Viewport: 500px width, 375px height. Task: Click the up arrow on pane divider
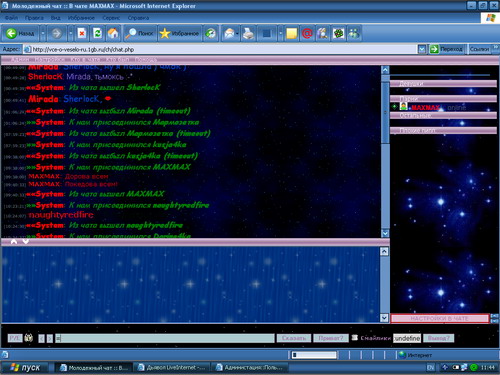click(x=14, y=241)
